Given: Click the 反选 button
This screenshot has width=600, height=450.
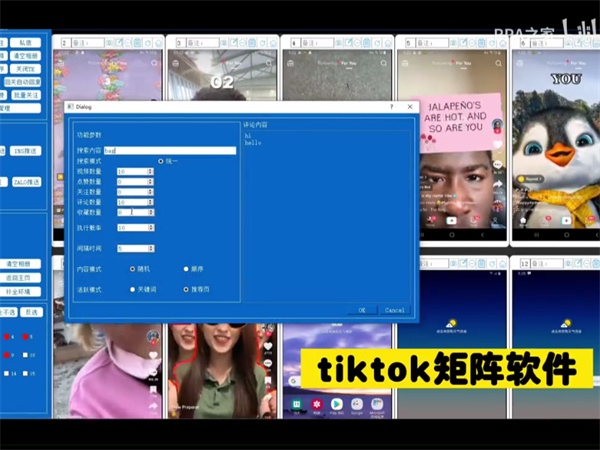Looking at the screenshot, I should point(31,312).
